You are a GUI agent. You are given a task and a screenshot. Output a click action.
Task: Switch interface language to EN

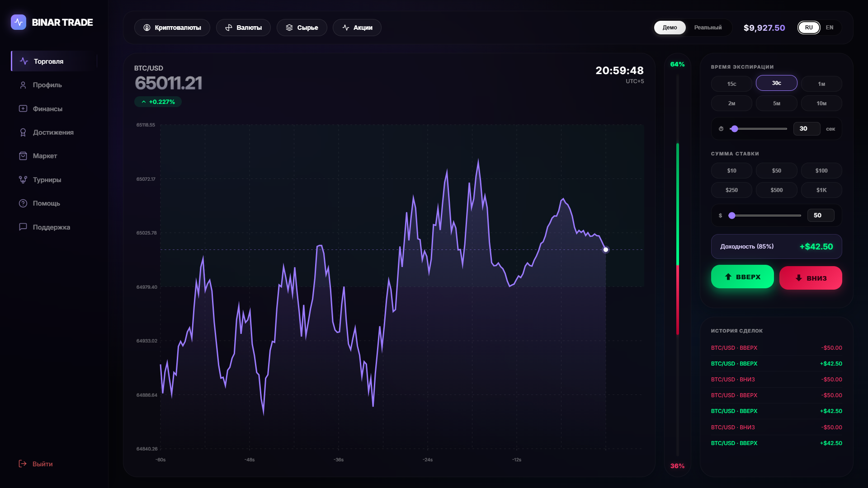[830, 28]
